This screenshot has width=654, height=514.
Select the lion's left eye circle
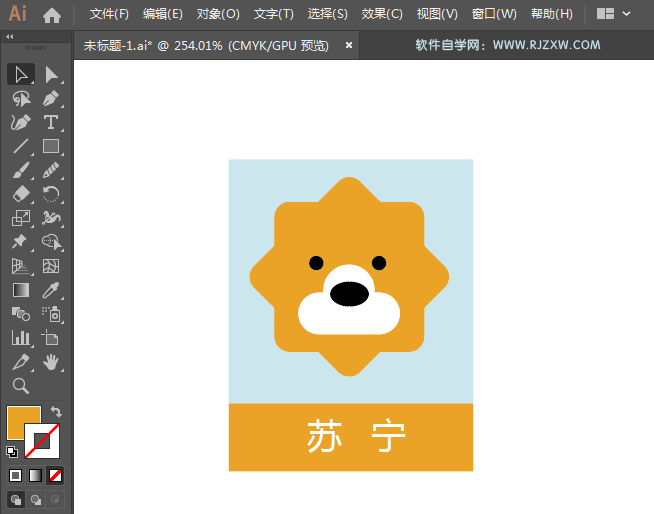[x=316, y=263]
